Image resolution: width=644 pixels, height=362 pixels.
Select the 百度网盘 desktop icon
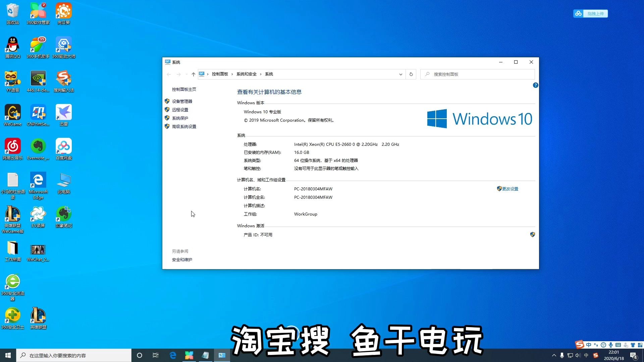(64, 149)
